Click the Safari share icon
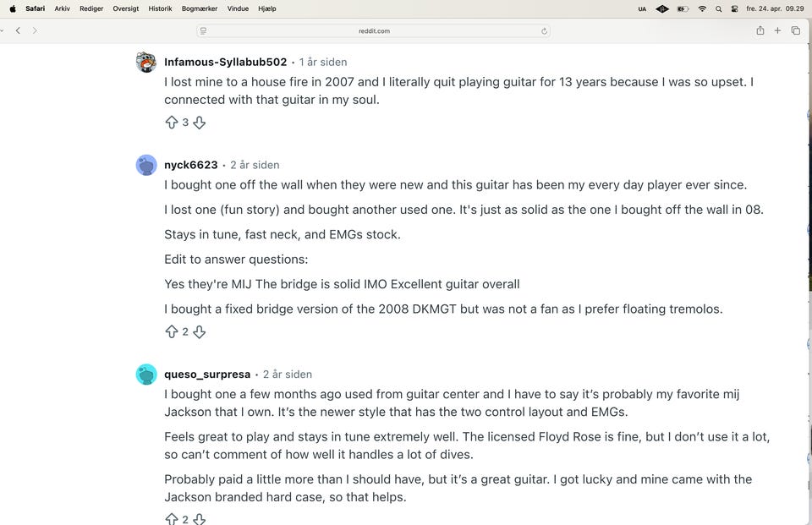812x525 pixels. (x=760, y=30)
